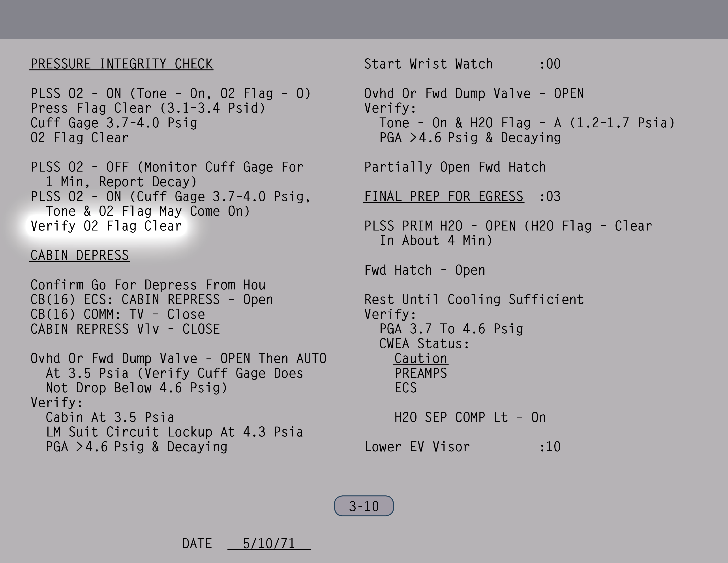The width and height of the screenshot is (728, 563).
Task: Click the Start Wrist Watch line
Action: (x=428, y=64)
